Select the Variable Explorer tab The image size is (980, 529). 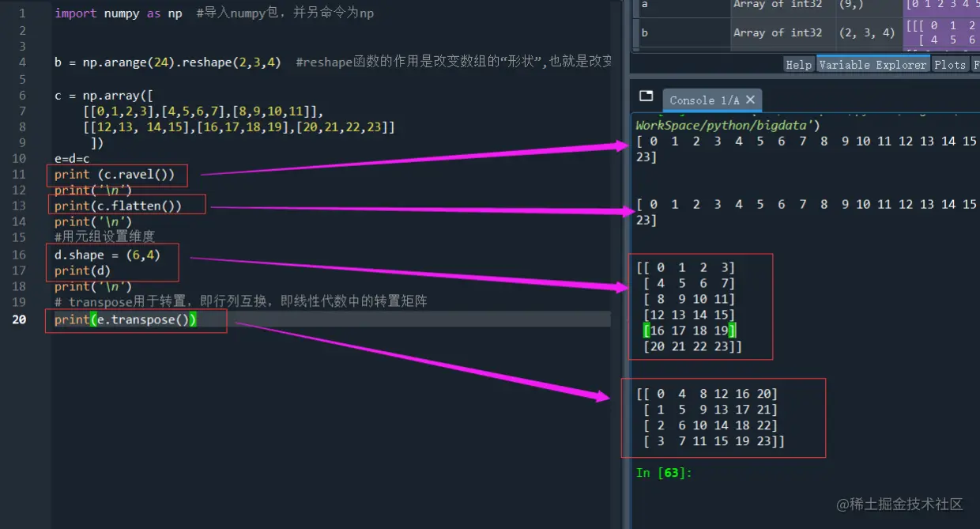point(873,65)
